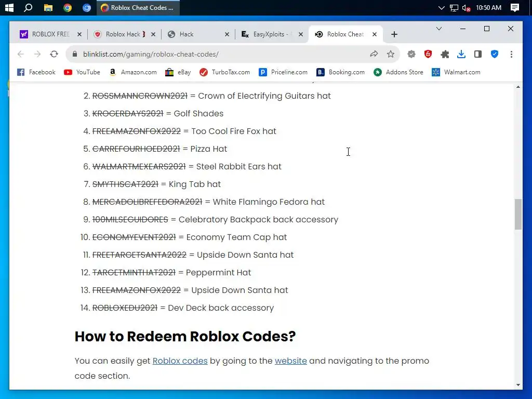Open the Booking.com bookmark

[x=341, y=72]
